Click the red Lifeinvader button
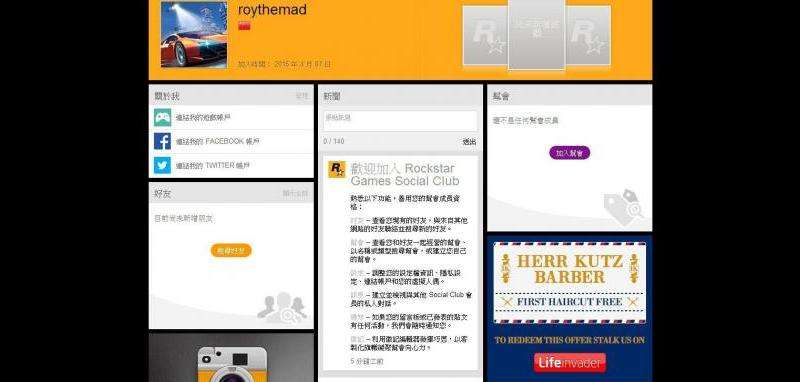The image size is (800, 382). tap(570, 363)
